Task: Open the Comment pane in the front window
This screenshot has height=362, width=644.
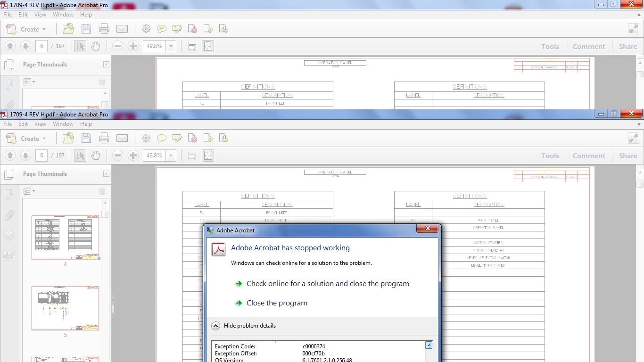Action: point(589,156)
